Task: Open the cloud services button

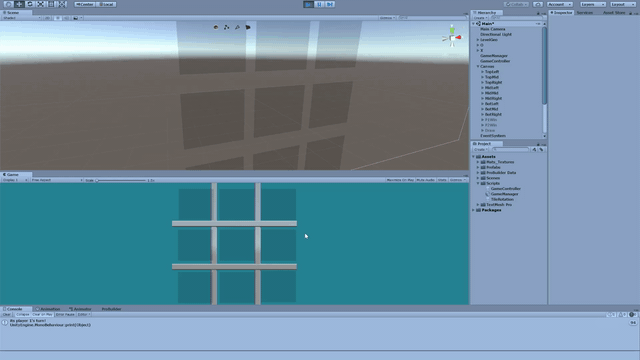Action: tap(538, 4)
